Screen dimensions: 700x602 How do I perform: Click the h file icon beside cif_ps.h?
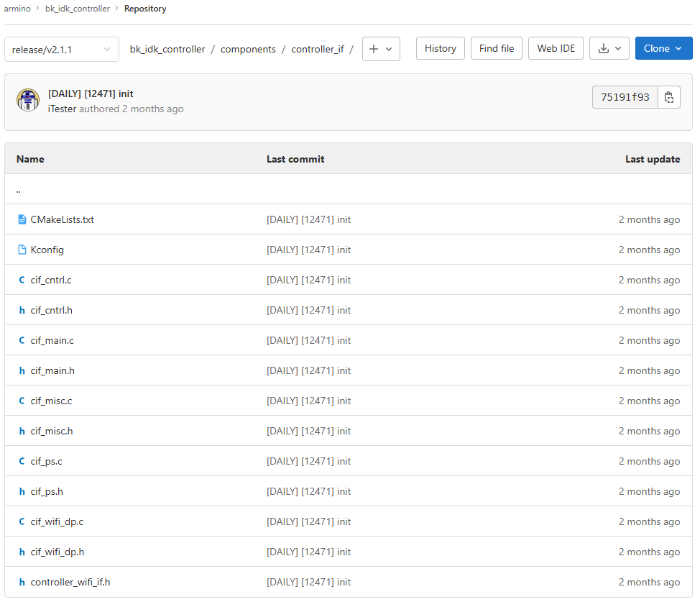coord(21,491)
